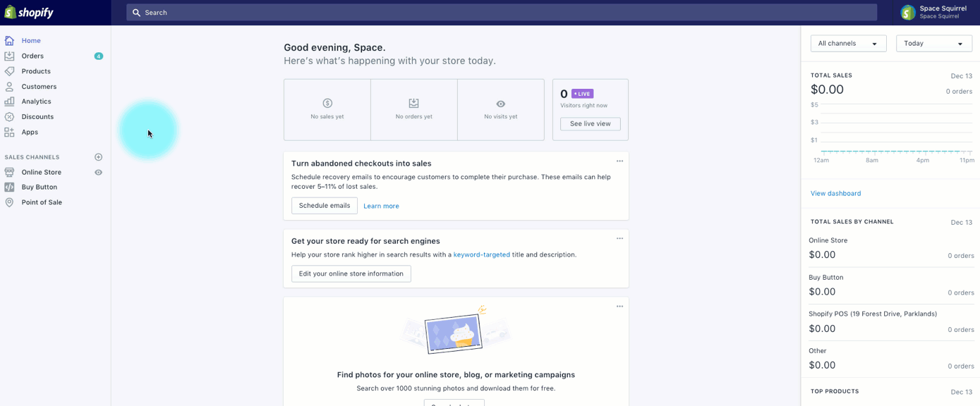Click the Home house icon
980x406 pixels.
[x=9, y=41]
